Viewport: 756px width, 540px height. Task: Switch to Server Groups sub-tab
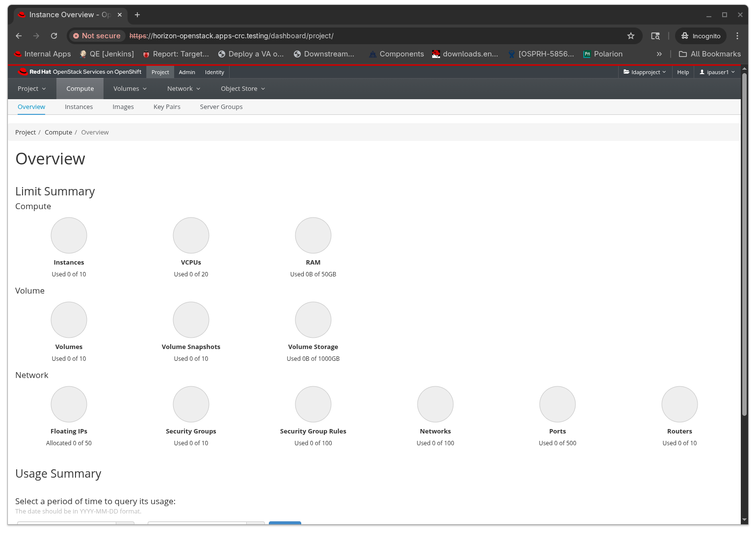tap(221, 107)
